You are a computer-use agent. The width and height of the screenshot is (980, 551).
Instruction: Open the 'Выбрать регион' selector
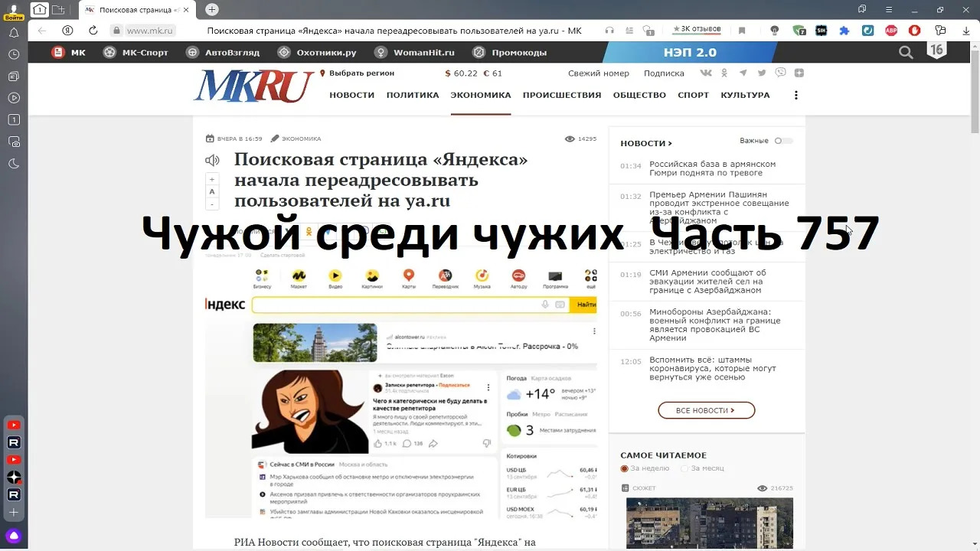(x=357, y=73)
